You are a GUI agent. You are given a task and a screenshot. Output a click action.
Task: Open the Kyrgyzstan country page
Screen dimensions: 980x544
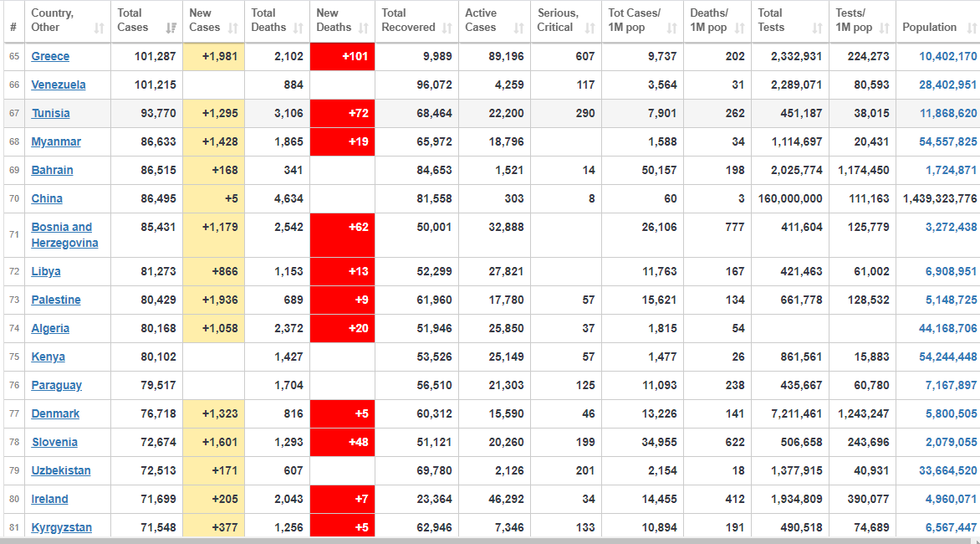(62, 528)
